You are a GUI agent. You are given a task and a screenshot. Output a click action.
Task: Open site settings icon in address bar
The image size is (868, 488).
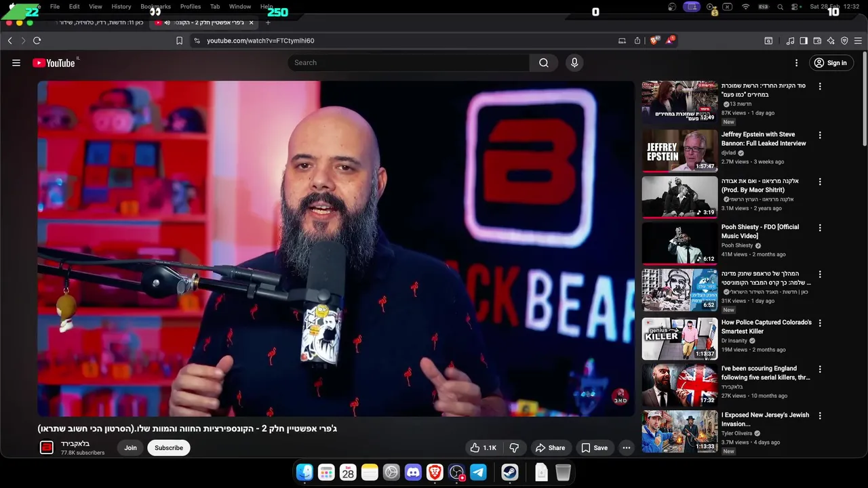(197, 41)
